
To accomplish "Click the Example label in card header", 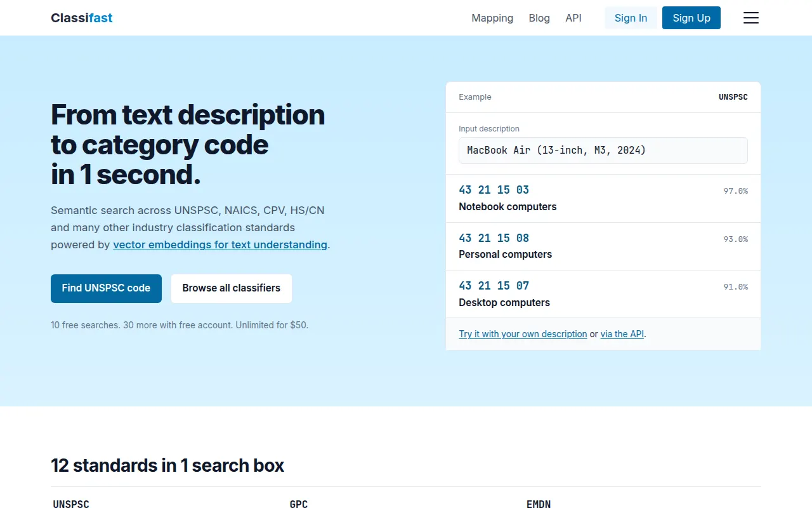I will 475,97.
